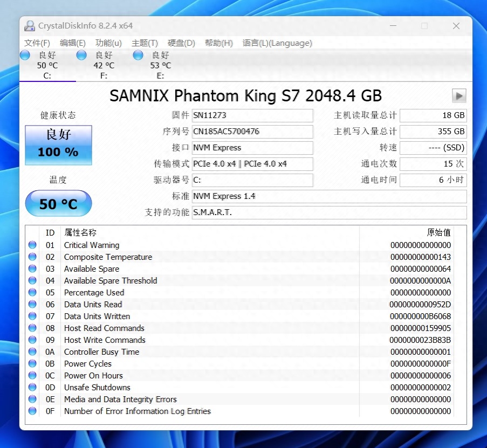The image size is (487, 448).
Task: Click the 属性名称 column header
Action: point(80,232)
